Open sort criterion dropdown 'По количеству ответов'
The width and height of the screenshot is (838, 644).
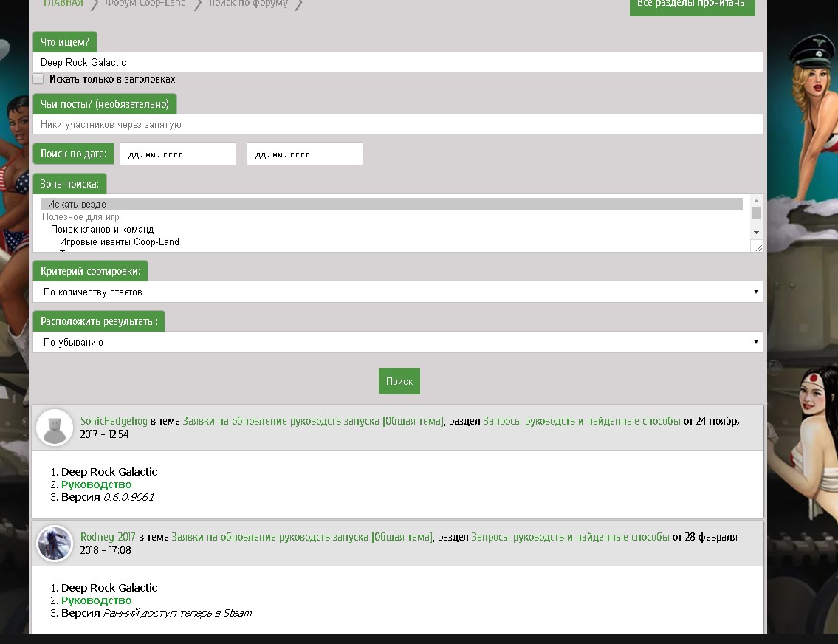point(398,292)
